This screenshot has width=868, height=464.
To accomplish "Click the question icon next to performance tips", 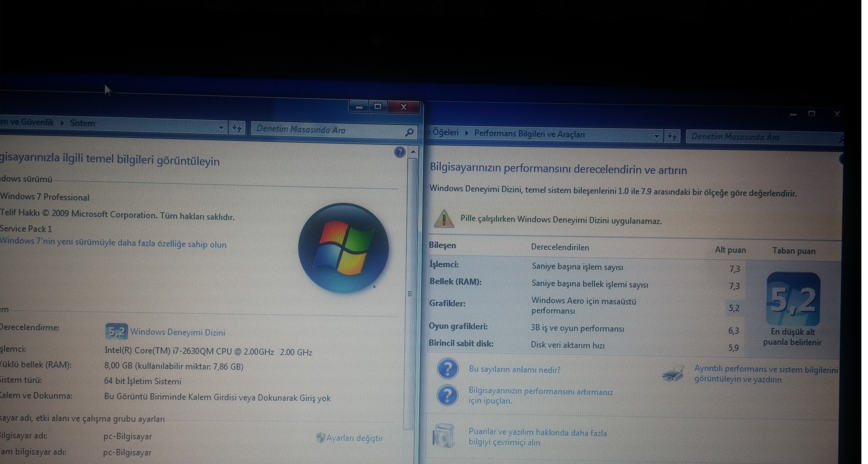I will pos(447,395).
